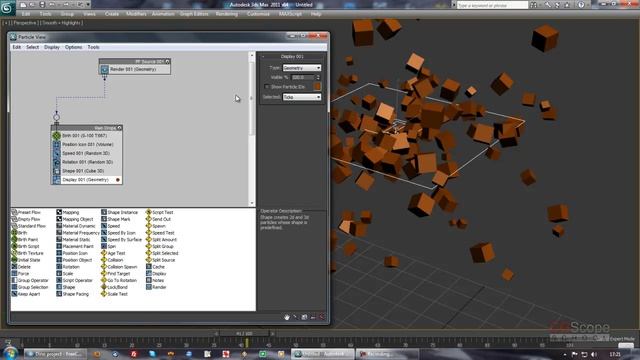Screen dimensions: 640x360
Task: Select Render 001 (Geometry) operator
Action: 135,69
